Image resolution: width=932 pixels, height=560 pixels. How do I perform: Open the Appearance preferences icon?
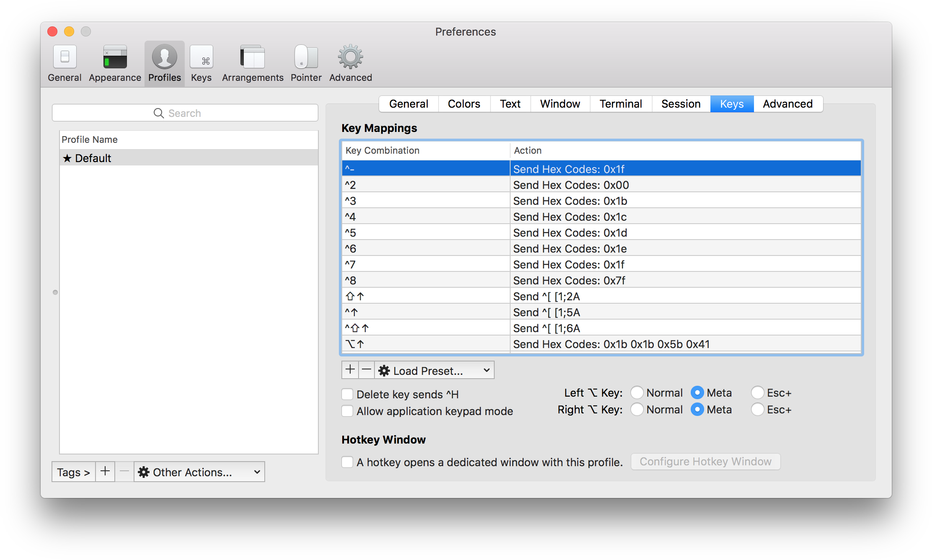point(115,63)
